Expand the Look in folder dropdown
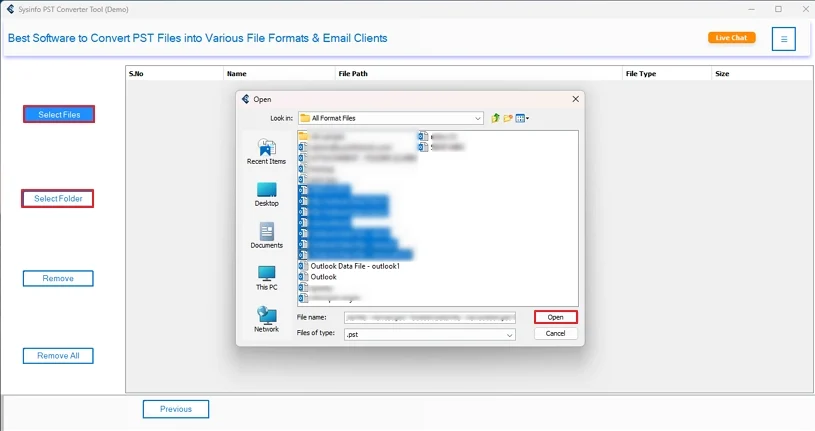 click(477, 119)
